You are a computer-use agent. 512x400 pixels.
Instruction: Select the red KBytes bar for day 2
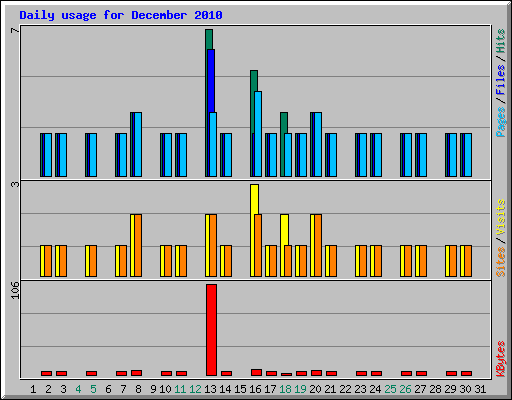pos(46,373)
